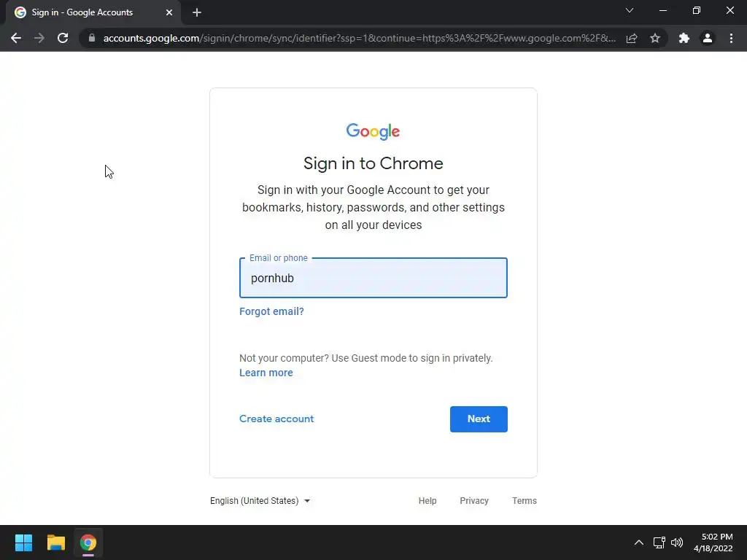Click the Next button
Viewport: 747px width, 560px height.
pos(479,419)
